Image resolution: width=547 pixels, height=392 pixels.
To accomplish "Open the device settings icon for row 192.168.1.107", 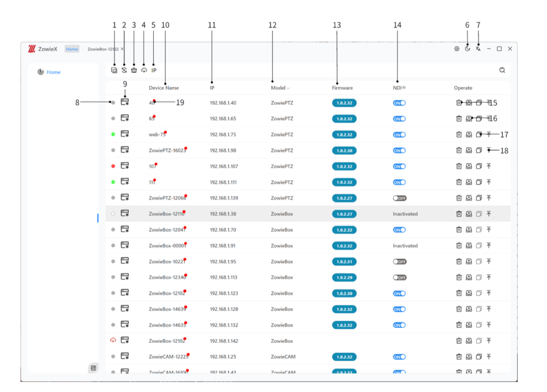I will 125,166.
